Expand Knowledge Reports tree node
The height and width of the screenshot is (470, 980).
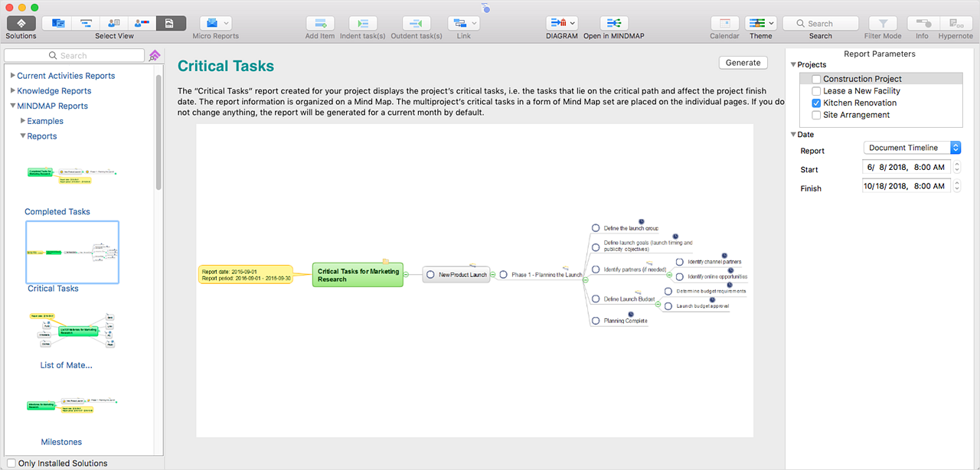click(12, 91)
